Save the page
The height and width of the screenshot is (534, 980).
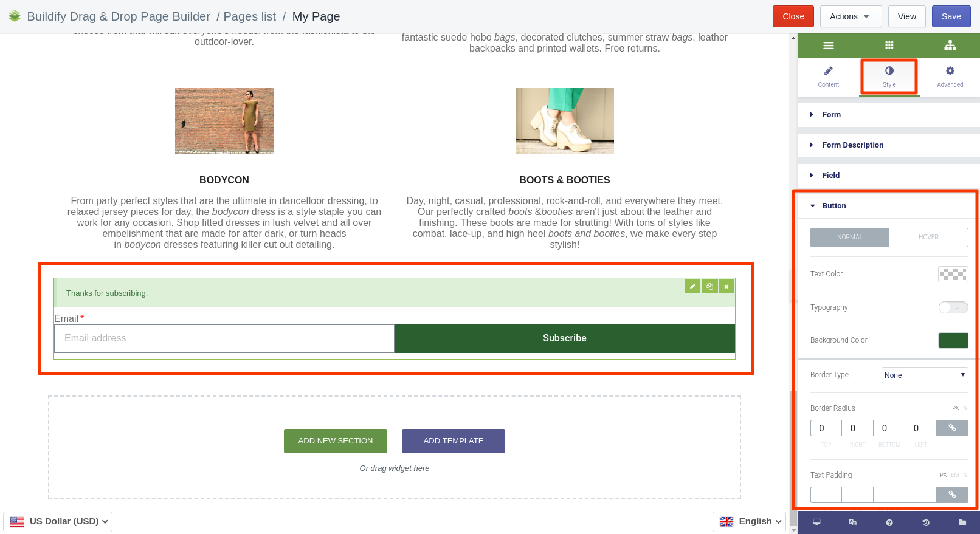(x=951, y=16)
